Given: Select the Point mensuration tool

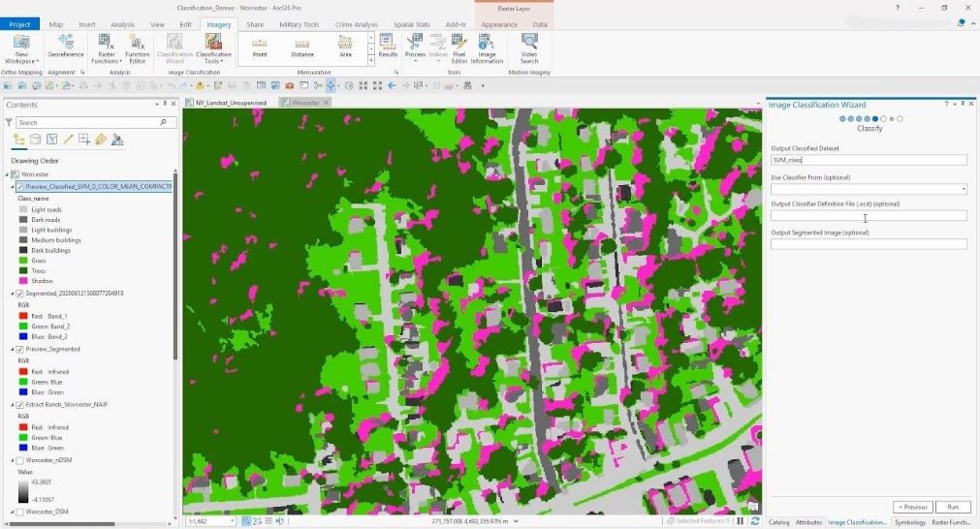Looking at the screenshot, I should click(260, 48).
